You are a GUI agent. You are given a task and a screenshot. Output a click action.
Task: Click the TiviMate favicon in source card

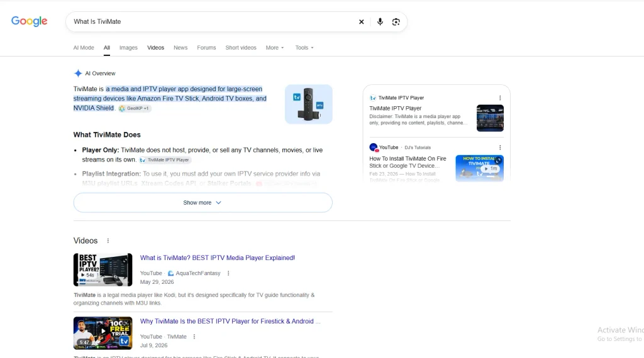coord(372,98)
